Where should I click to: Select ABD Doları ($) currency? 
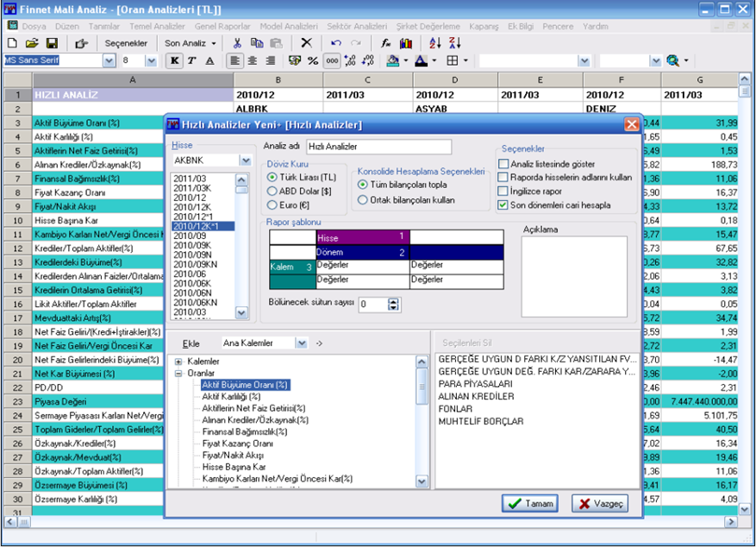[x=272, y=192]
